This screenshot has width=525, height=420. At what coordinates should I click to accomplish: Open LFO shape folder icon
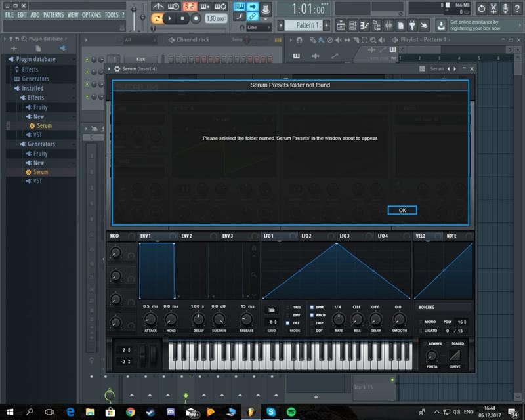(272, 310)
